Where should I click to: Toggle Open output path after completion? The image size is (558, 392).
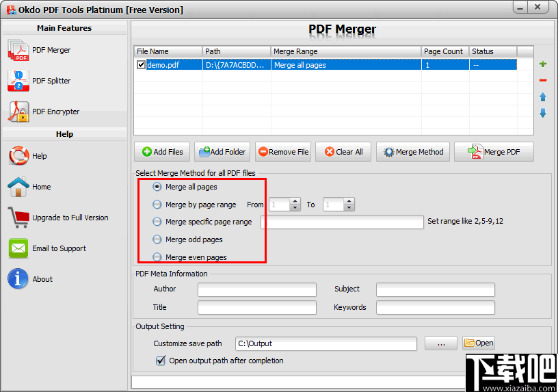pos(161,361)
